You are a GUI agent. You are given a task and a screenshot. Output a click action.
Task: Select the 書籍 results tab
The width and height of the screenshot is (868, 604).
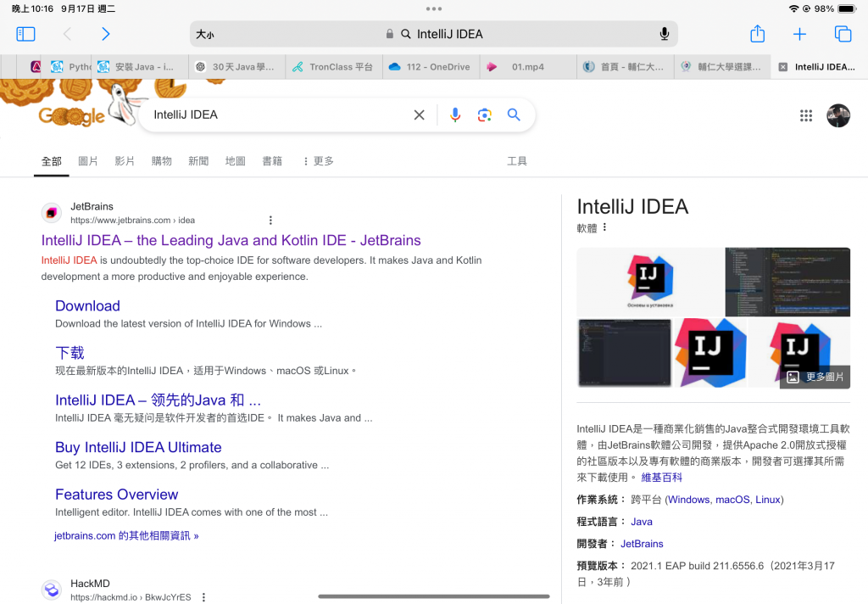point(272,161)
